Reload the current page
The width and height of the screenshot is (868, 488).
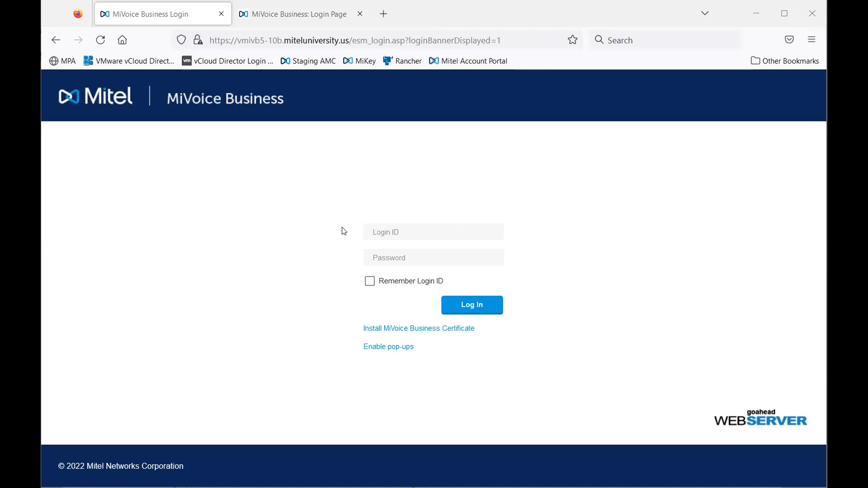click(100, 40)
